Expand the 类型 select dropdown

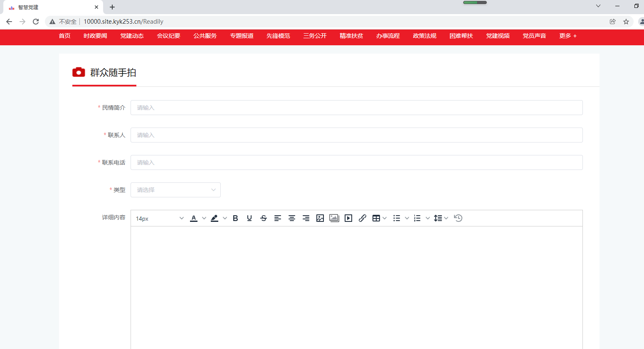click(x=175, y=190)
